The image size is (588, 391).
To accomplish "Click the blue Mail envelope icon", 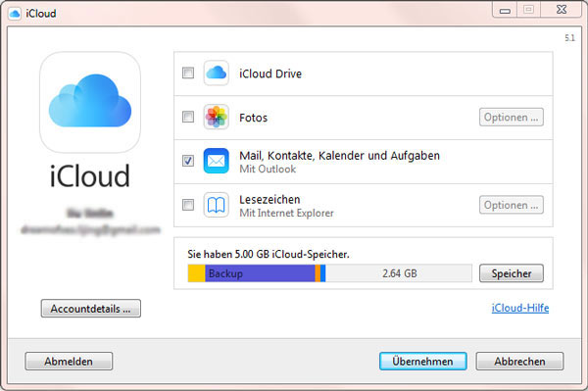I will tap(216, 161).
